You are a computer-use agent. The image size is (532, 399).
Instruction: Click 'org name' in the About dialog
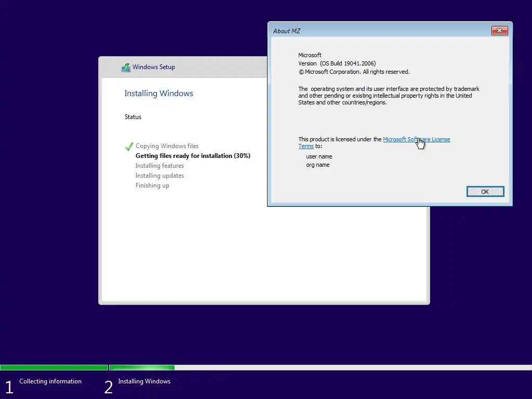317,165
